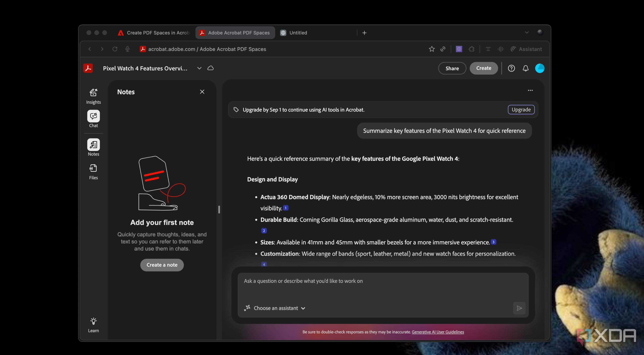The width and height of the screenshot is (644, 355).
Task: Open the user profile avatar
Action: pos(539,68)
